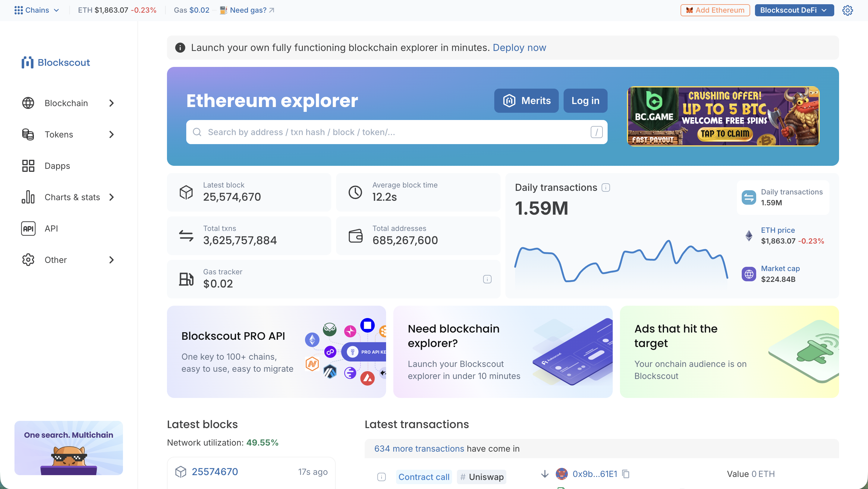Click the API badge icon
The width and height of the screenshot is (868, 489).
(x=28, y=229)
